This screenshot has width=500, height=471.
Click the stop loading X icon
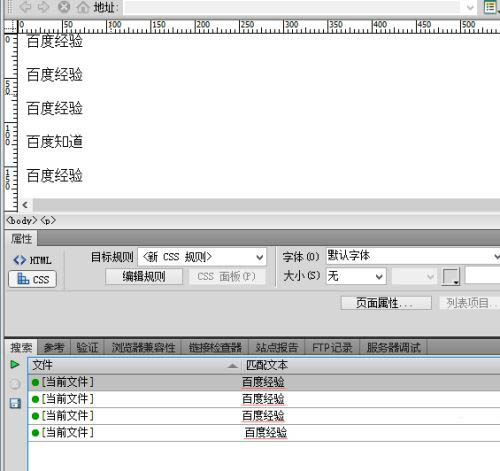click(x=64, y=7)
